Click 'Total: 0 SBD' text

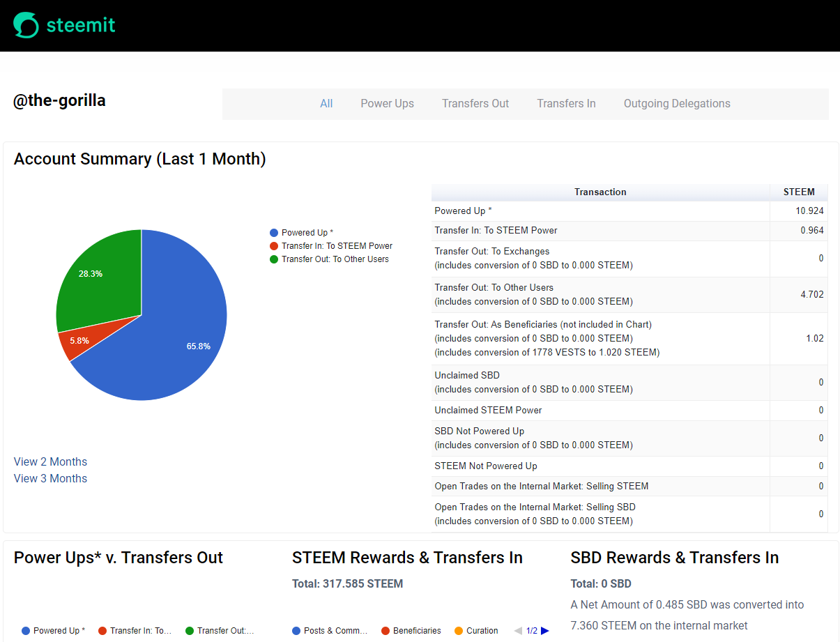601,583
